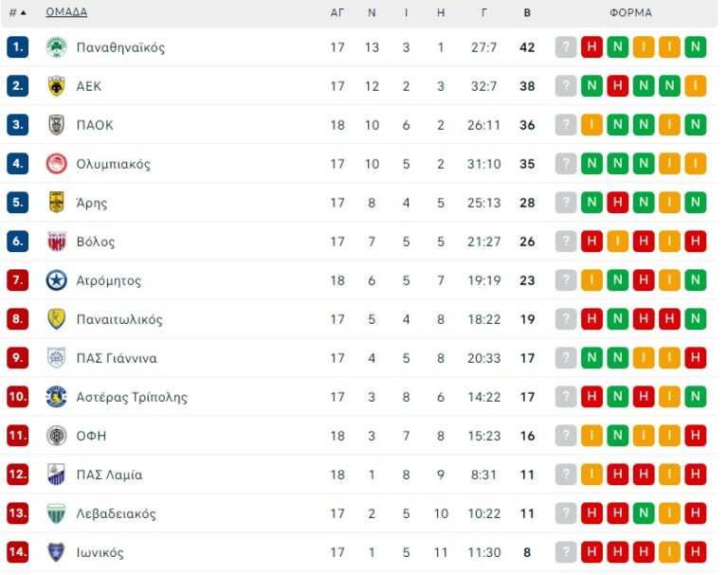728x575 pixels.
Task: Open the Βόλος team page link
Action: tap(96, 242)
